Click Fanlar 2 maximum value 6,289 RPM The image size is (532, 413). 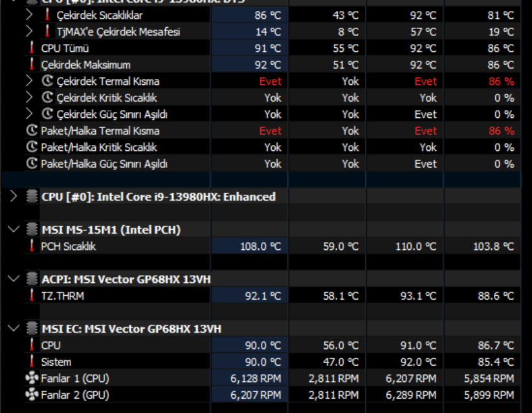[411, 395]
